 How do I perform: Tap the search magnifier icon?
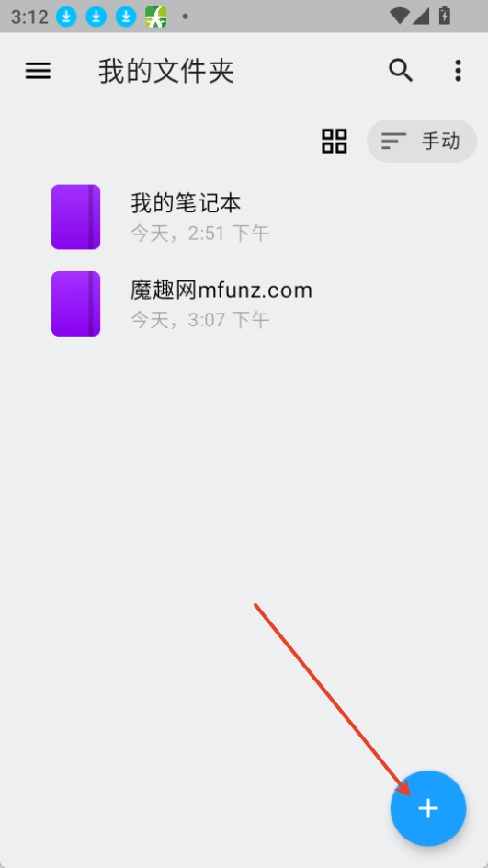(x=401, y=70)
